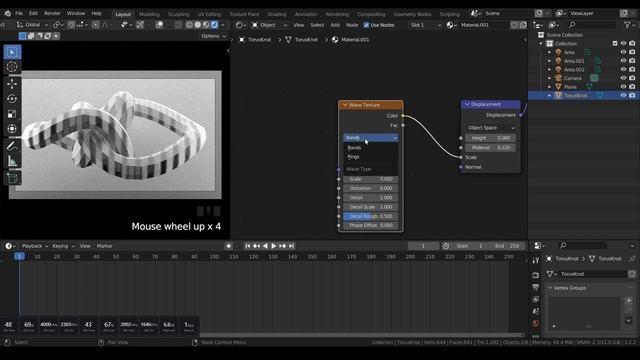
Task: Open the Object Space dropdown in Displacement
Action: point(490,128)
